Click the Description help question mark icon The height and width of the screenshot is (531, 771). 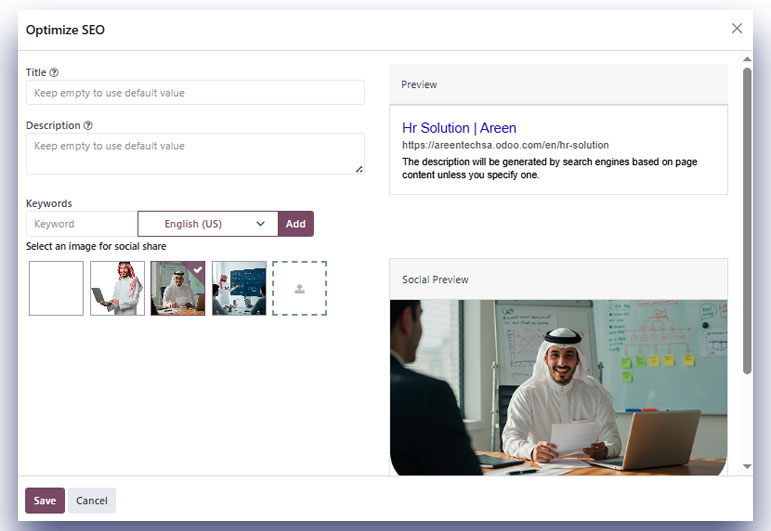(88, 125)
